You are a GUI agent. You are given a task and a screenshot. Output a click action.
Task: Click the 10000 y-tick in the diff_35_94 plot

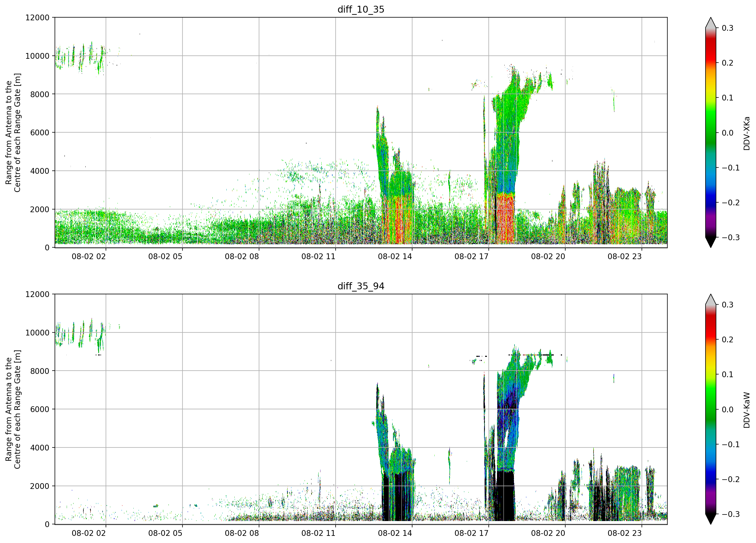[x=37, y=332]
